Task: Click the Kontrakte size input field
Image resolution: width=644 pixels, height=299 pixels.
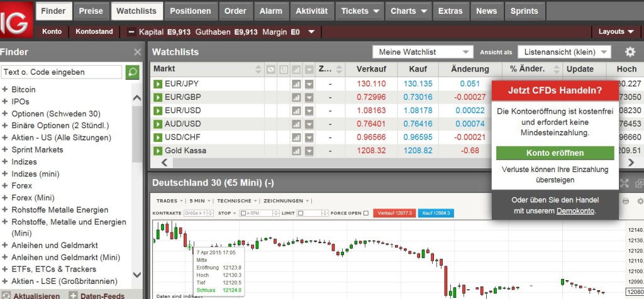Action: point(196,214)
